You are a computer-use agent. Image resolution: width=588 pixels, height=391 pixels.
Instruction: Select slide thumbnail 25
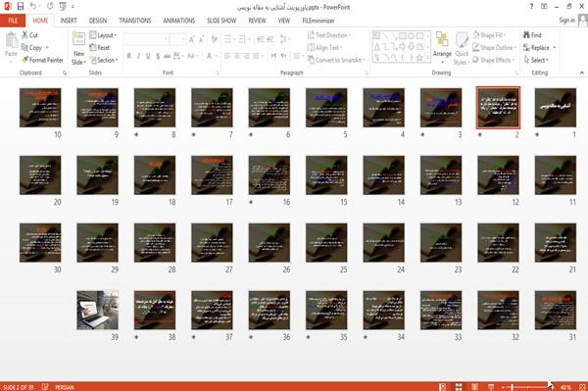[326, 243]
